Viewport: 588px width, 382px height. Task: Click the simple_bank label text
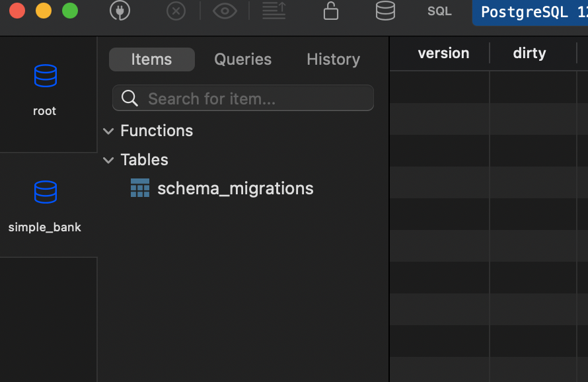coord(45,227)
